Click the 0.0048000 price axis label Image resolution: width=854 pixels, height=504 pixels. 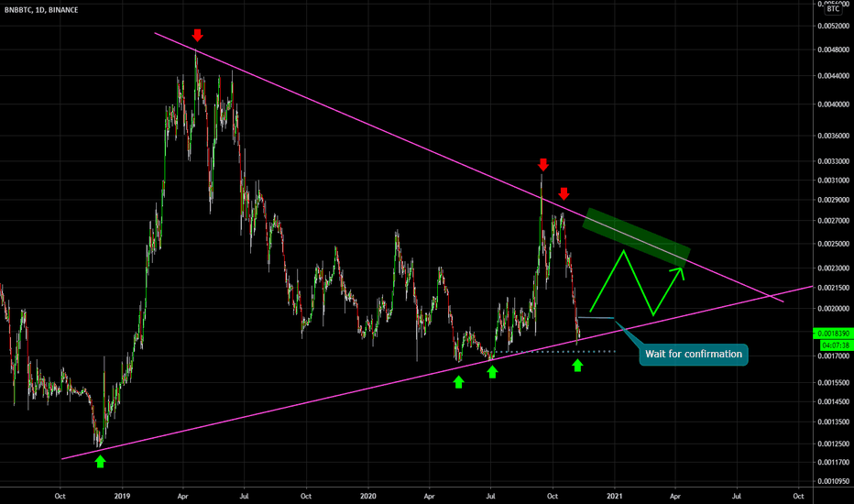(x=833, y=49)
